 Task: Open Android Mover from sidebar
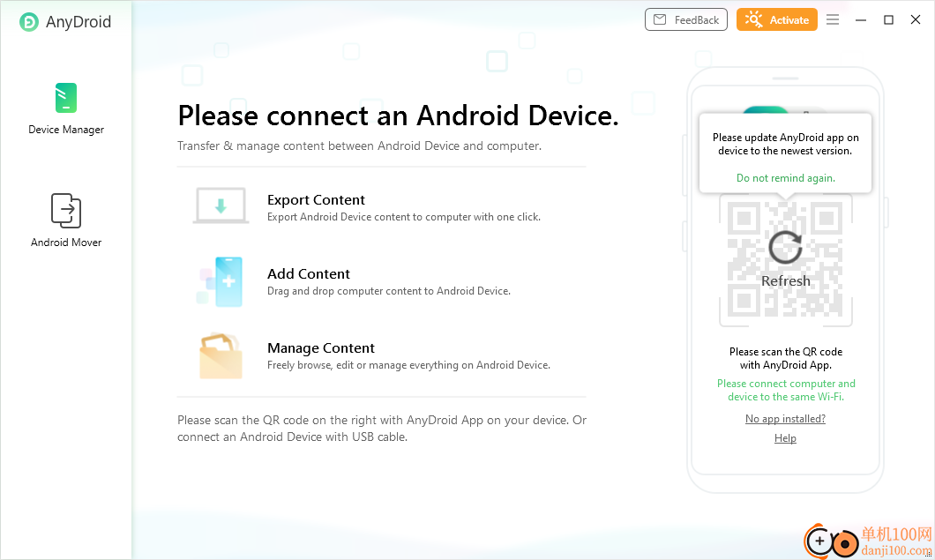coord(66,220)
